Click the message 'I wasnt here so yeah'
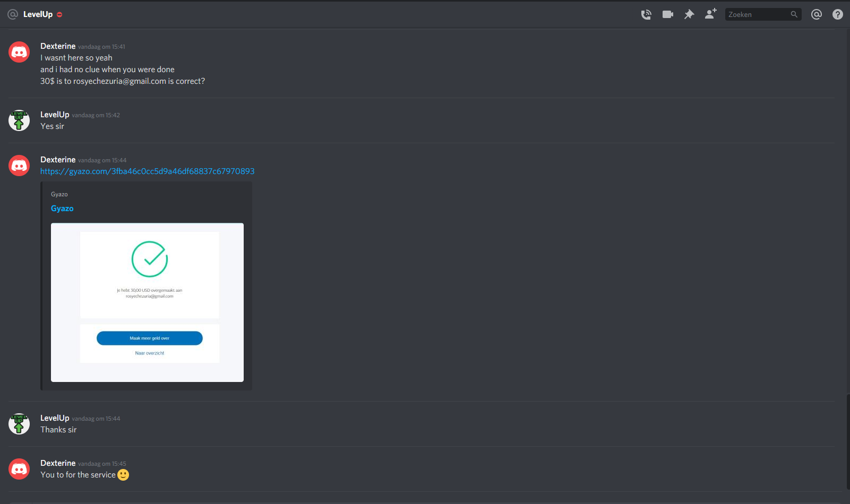This screenshot has height=504, width=850. [76, 58]
